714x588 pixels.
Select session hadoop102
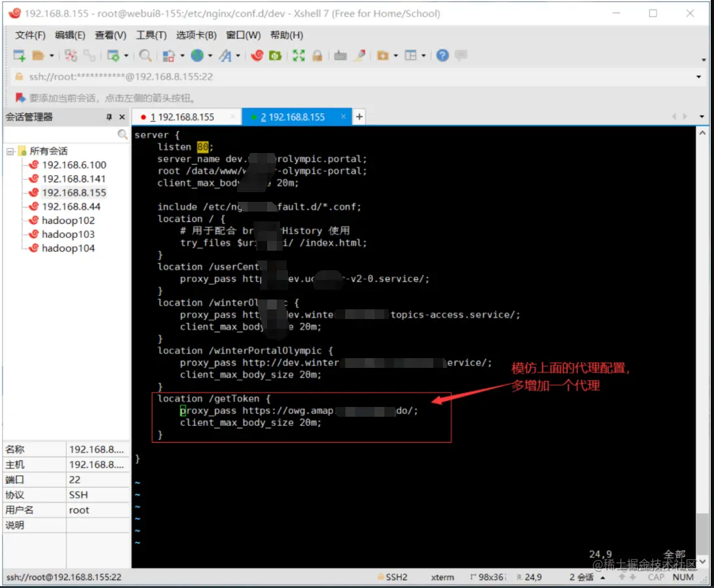[68, 220]
